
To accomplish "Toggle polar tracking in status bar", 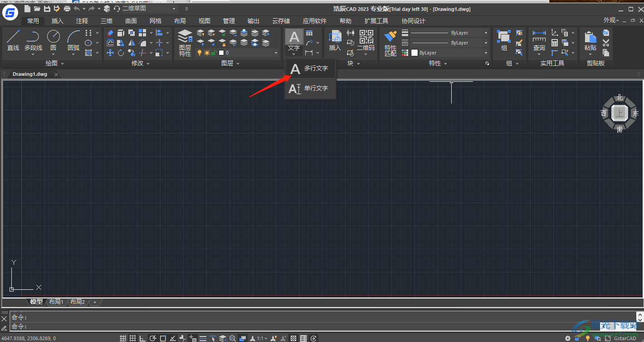I will (x=153, y=338).
